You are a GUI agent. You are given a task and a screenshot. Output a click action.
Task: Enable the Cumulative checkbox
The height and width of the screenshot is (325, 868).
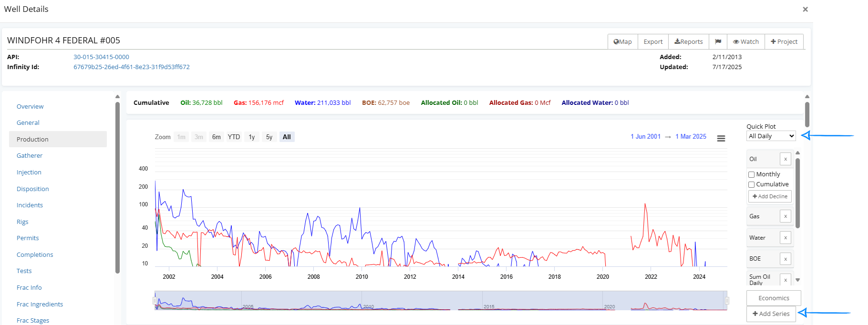pos(752,184)
